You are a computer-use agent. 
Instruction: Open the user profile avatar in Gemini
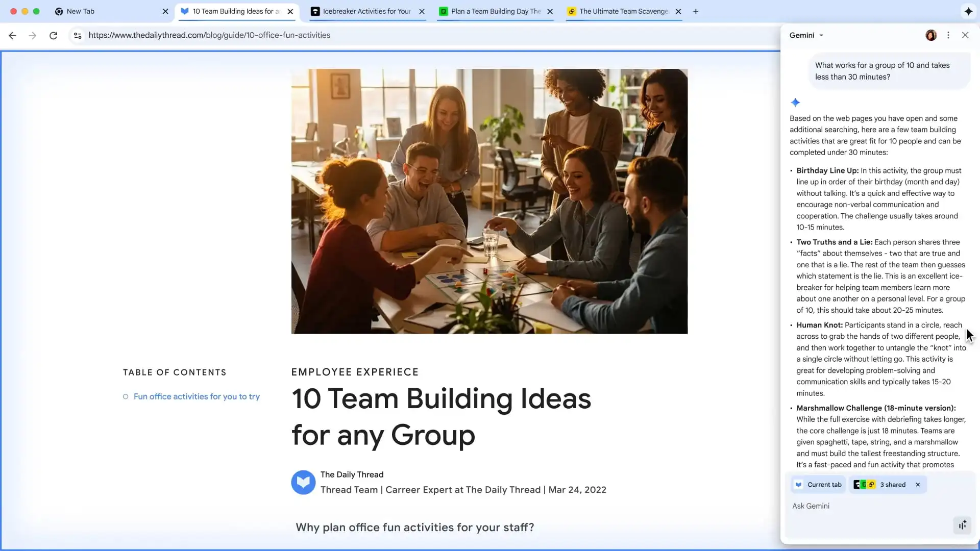[x=931, y=35]
